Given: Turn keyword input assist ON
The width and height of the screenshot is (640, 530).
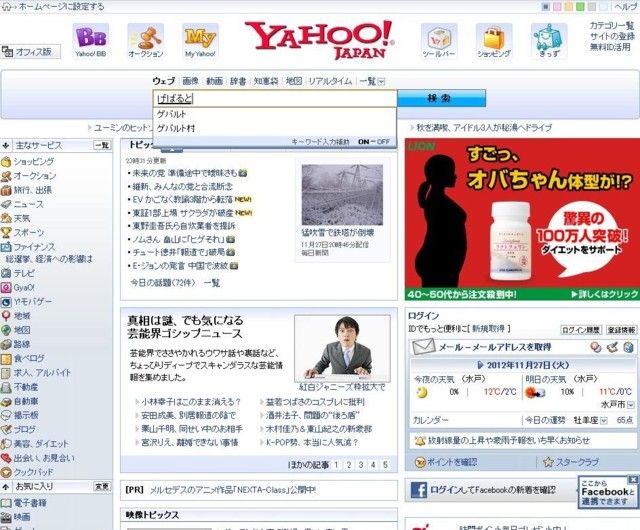Looking at the screenshot, I should [363, 142].
